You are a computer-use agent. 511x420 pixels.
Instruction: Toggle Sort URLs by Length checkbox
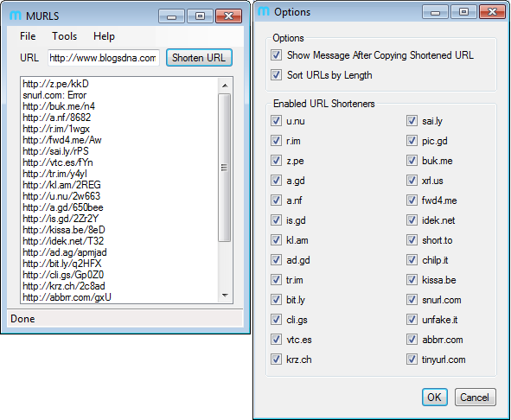[276, 75]
